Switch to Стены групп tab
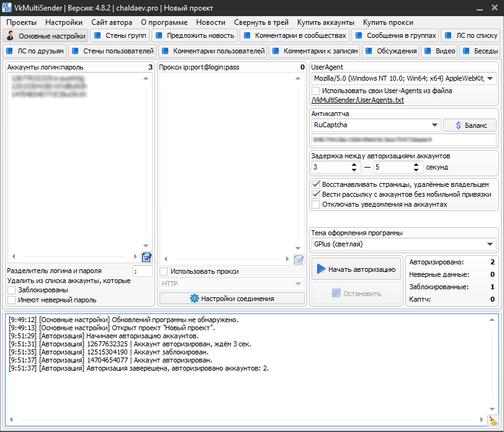Viewport: 504px width, 432px height. 120,35
